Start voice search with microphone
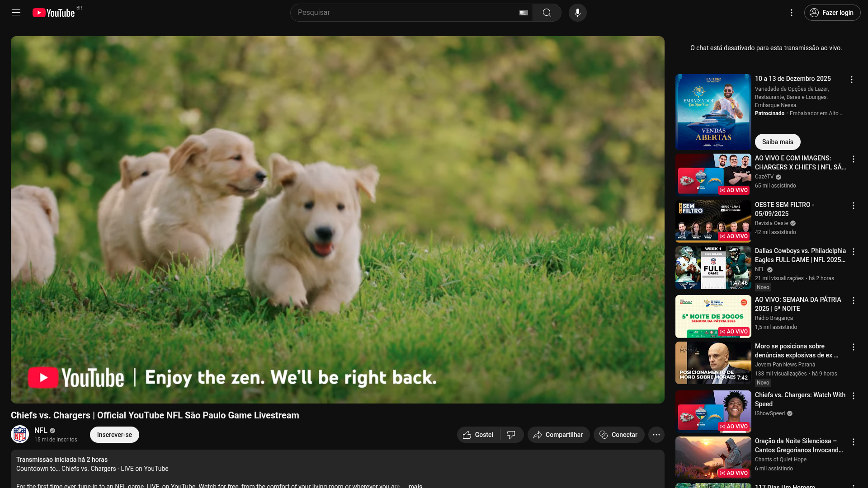 [x=578, y=13]
